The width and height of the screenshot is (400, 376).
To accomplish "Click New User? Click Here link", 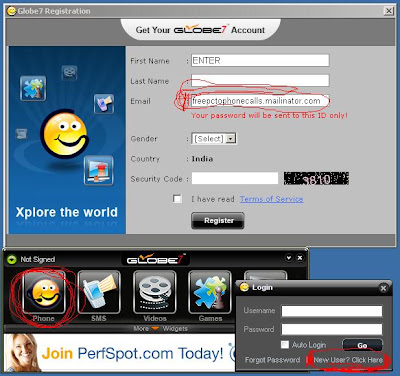I will click(348, 360).
